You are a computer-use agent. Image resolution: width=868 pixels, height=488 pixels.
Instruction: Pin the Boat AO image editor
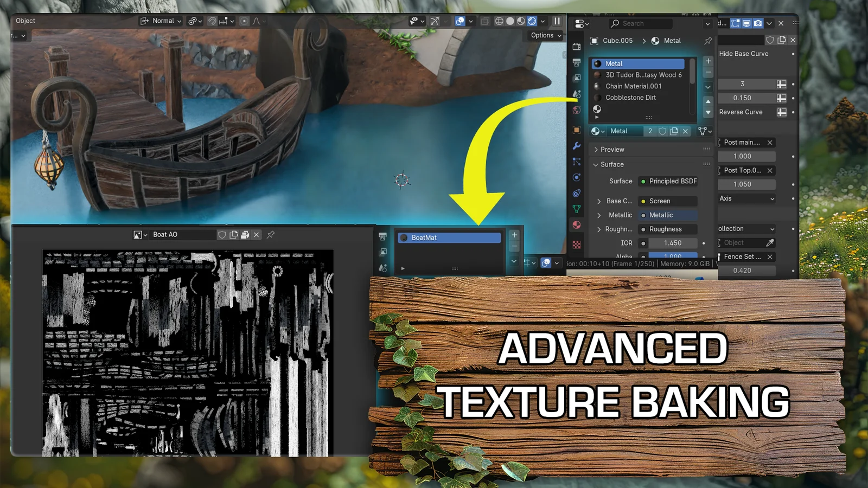tap(271, 235)
